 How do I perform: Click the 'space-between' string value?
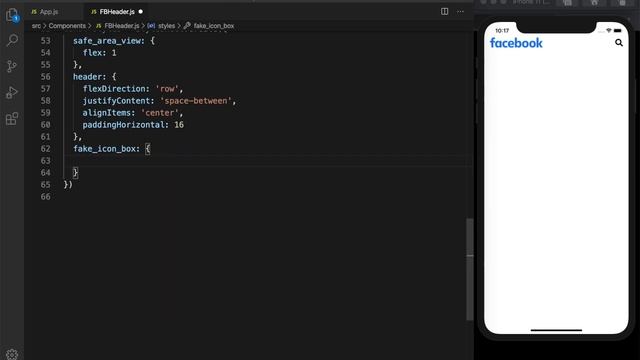click(196, 101)
